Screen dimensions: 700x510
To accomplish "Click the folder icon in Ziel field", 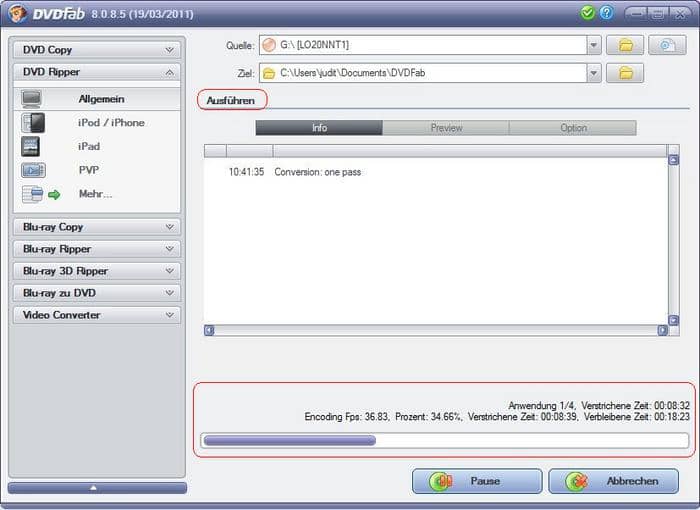I will coord(269,73).
